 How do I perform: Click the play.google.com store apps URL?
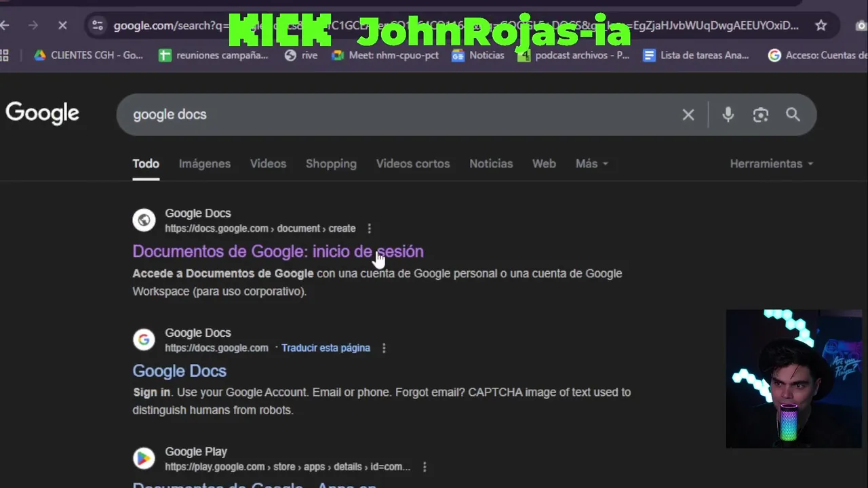pos(288,467)
